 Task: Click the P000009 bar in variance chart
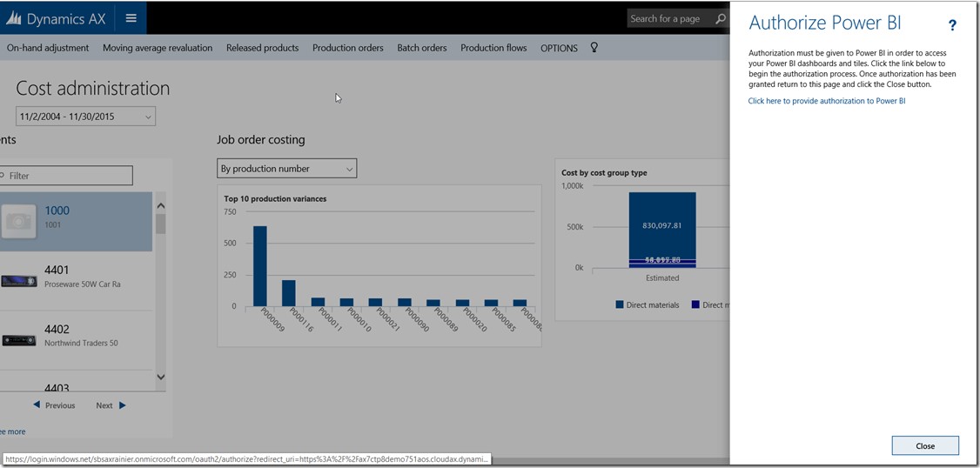tap(260, 265)
